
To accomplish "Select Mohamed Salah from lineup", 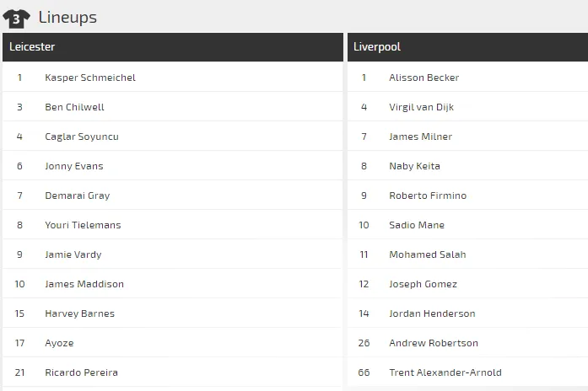I will (428, 254).
